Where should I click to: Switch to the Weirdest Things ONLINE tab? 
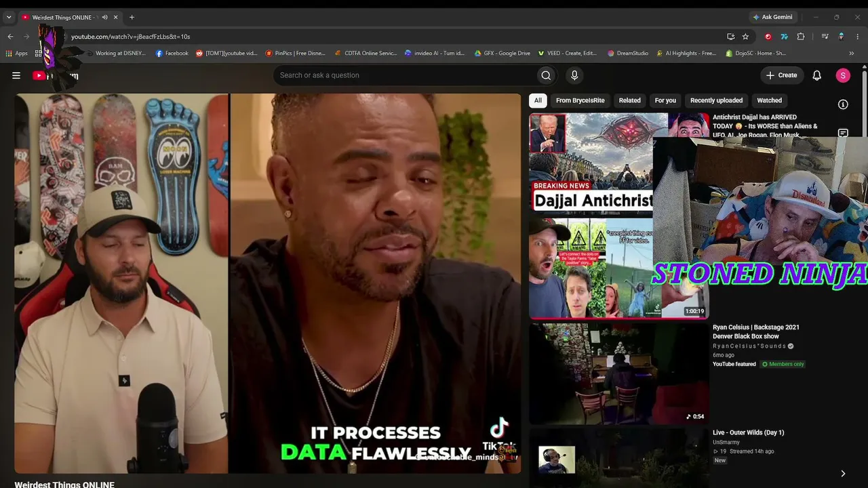[x=65, y=18]
